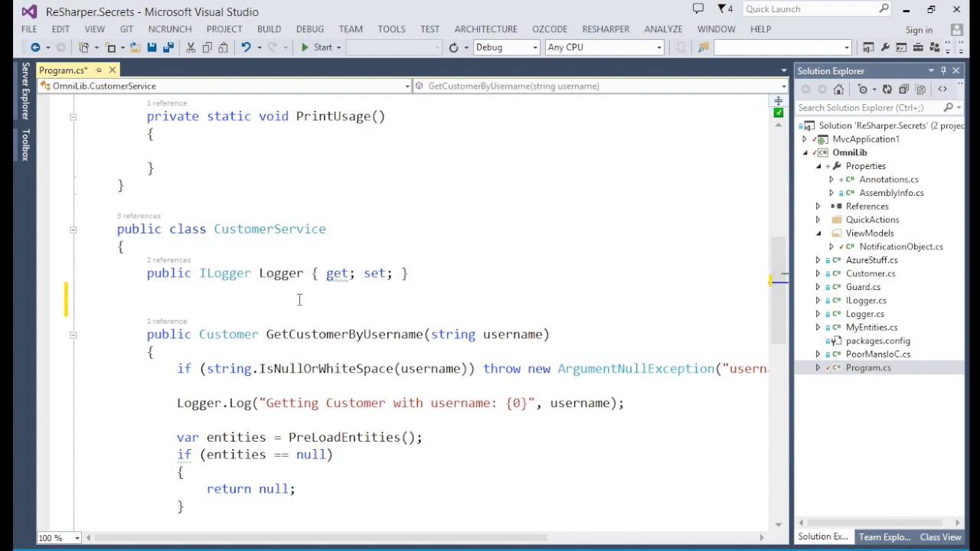Collapse the GetCustomerByUsername method outline
This screenshot has width=980, height=551.
tap(73, 335)
